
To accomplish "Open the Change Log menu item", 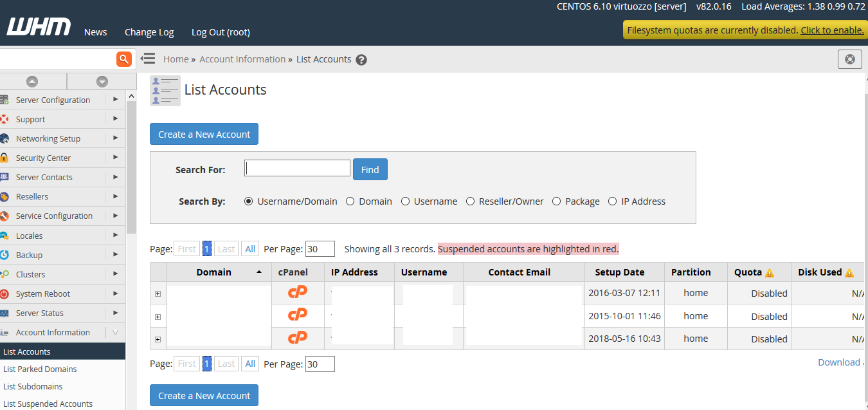I will pyautogui.click(x=149, y=32).
